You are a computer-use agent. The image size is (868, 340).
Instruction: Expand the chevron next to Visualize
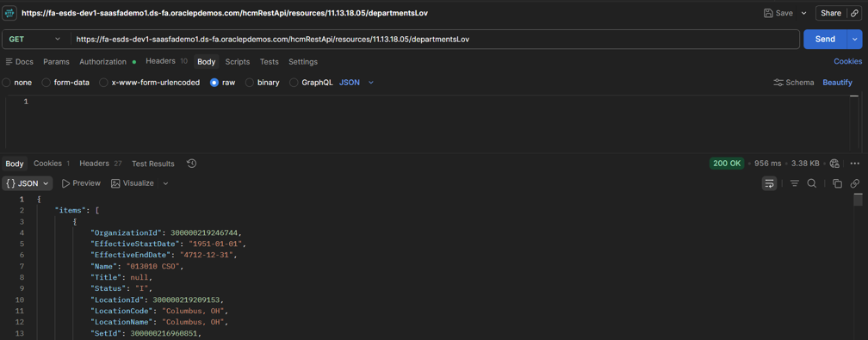tap(165, 183)
